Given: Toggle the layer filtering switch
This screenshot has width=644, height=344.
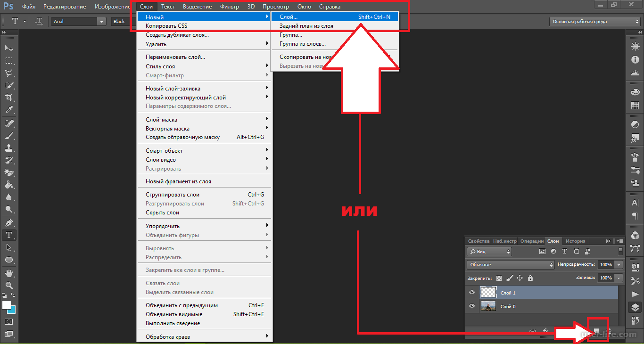Looking at the screenshot, I should point(620,251).
